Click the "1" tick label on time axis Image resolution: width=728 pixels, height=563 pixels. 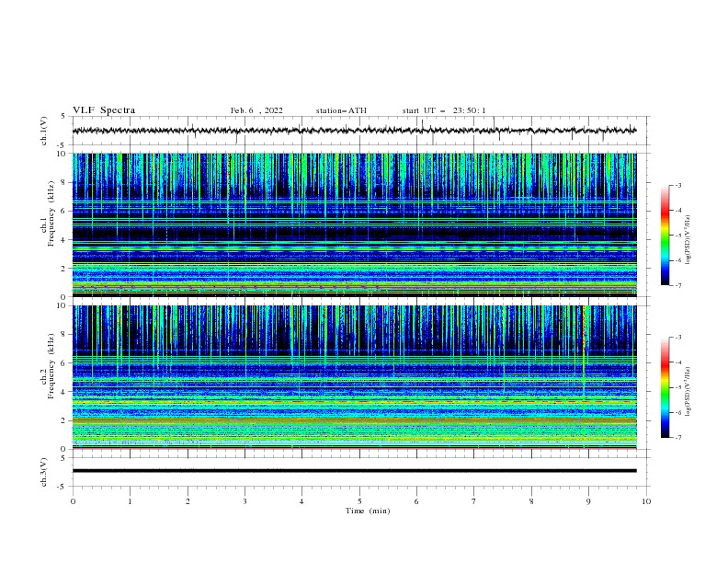[130, 501]
